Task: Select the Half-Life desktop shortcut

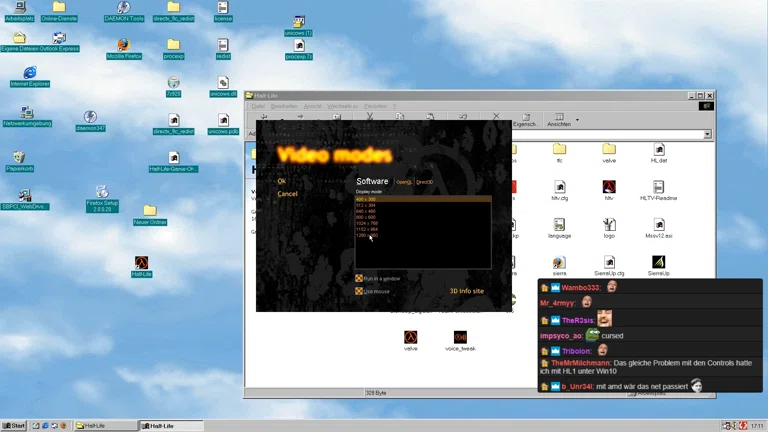Action: (x=142, y=267)
